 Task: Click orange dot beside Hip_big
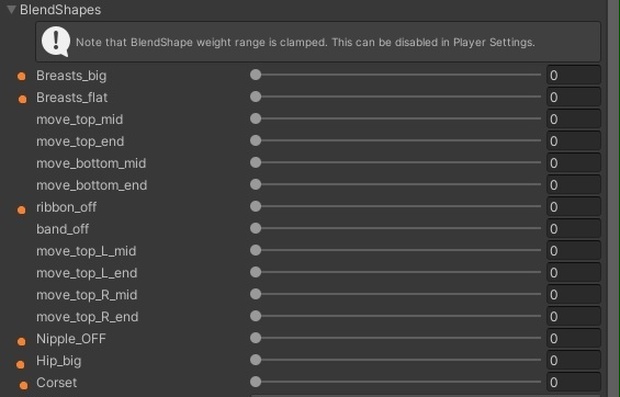[20, 364]
